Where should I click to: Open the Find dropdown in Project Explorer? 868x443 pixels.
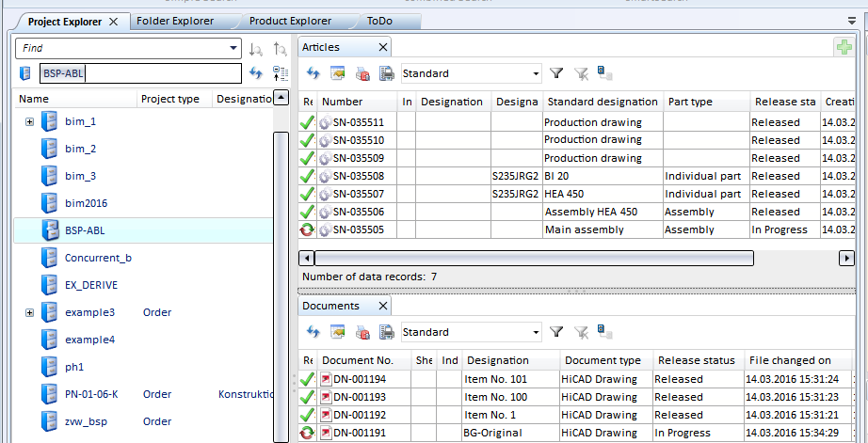pyautogui.click(x=233, y=48)
